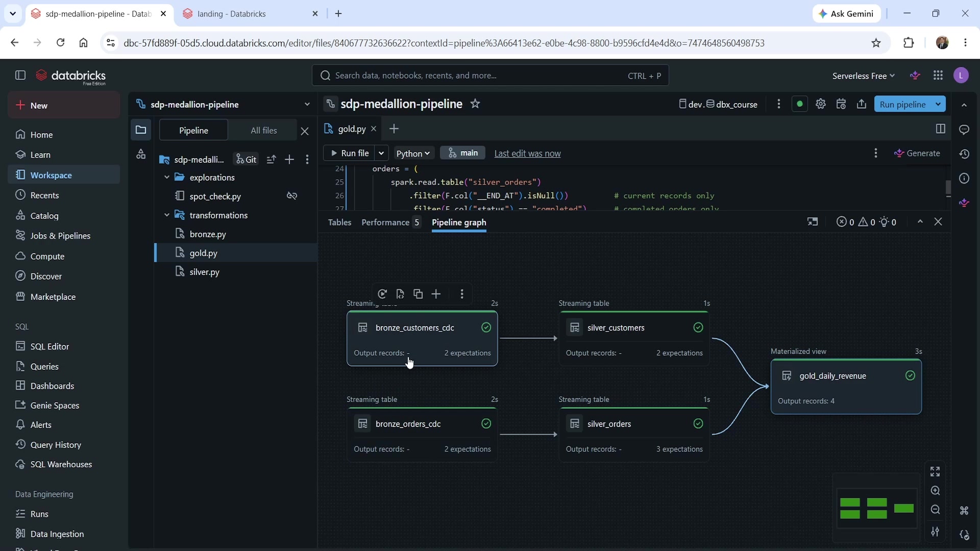The height and width of the screenshot is (551, 980).
Task: Expand the sdp-medallion-pipeline selector dropdown
Action: click(x=307, y=104)
